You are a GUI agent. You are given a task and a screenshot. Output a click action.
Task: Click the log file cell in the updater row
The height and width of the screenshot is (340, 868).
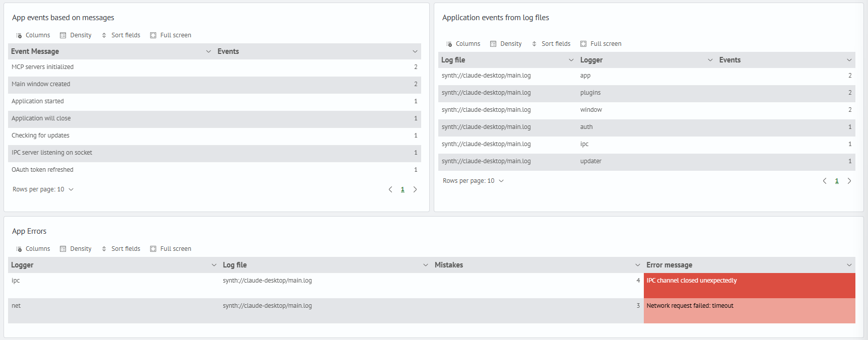click(x=508, y=161)
